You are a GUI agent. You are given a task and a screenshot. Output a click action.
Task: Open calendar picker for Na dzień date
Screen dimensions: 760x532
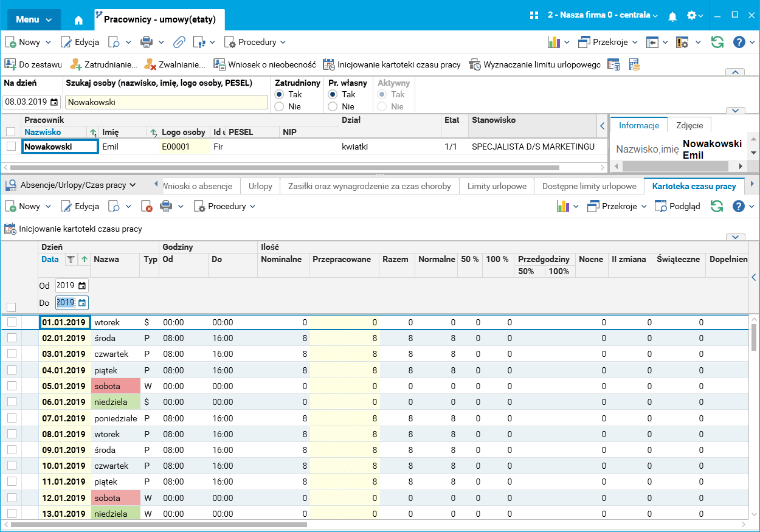54,102
